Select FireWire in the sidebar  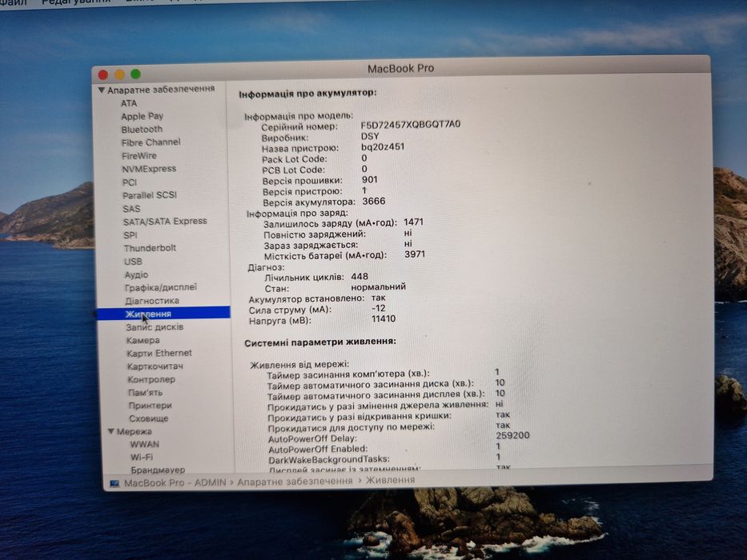(139, 156)
